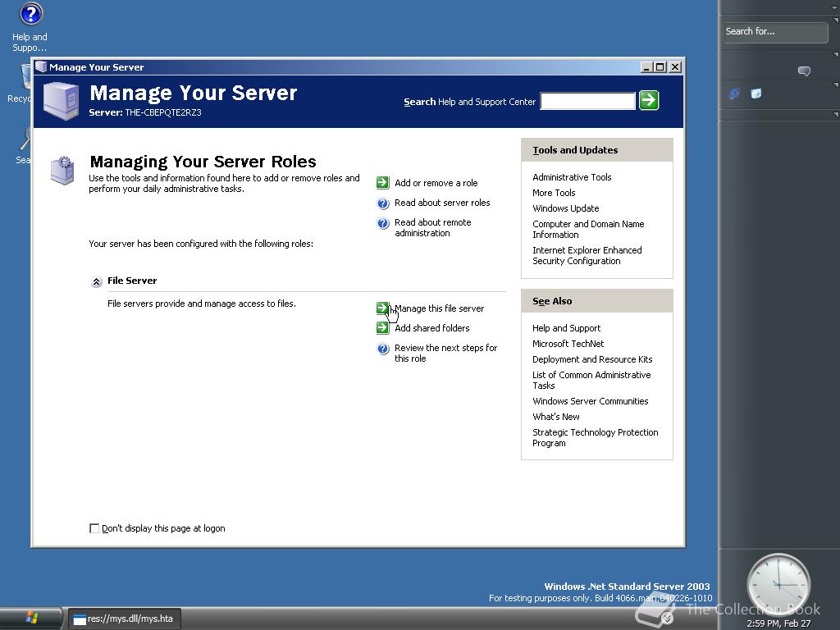Click the server name THE-CBEPQTE2RZ3
Screen dimensions: 840x630
coord(163,112)
